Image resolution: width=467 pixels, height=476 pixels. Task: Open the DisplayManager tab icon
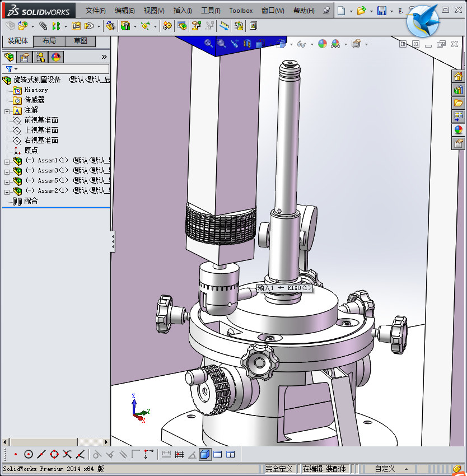56,57
